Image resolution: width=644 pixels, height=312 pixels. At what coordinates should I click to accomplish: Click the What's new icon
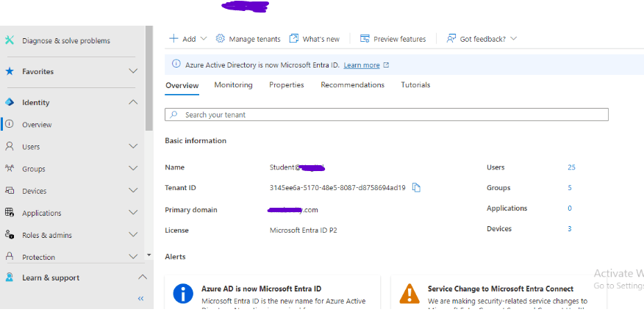click(x=294, y=39)
